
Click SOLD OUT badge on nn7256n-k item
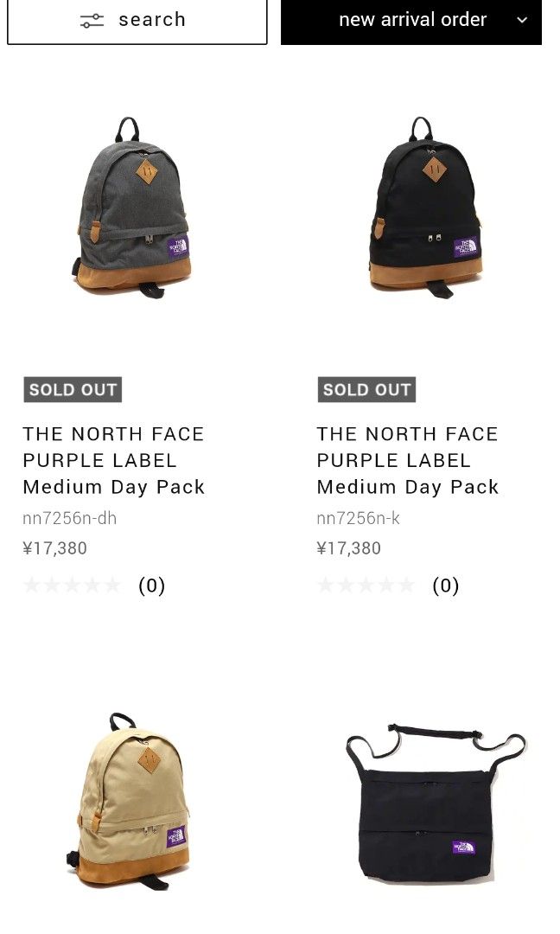366,389
